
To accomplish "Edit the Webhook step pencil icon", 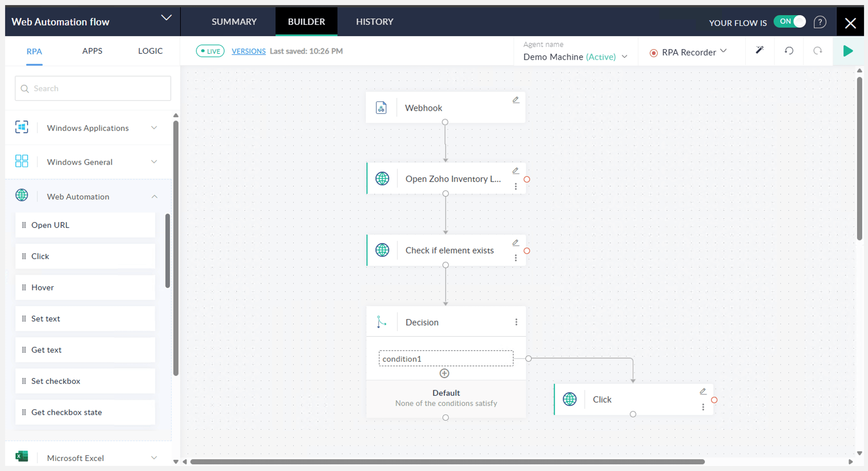I will click(x=516, y=100).
